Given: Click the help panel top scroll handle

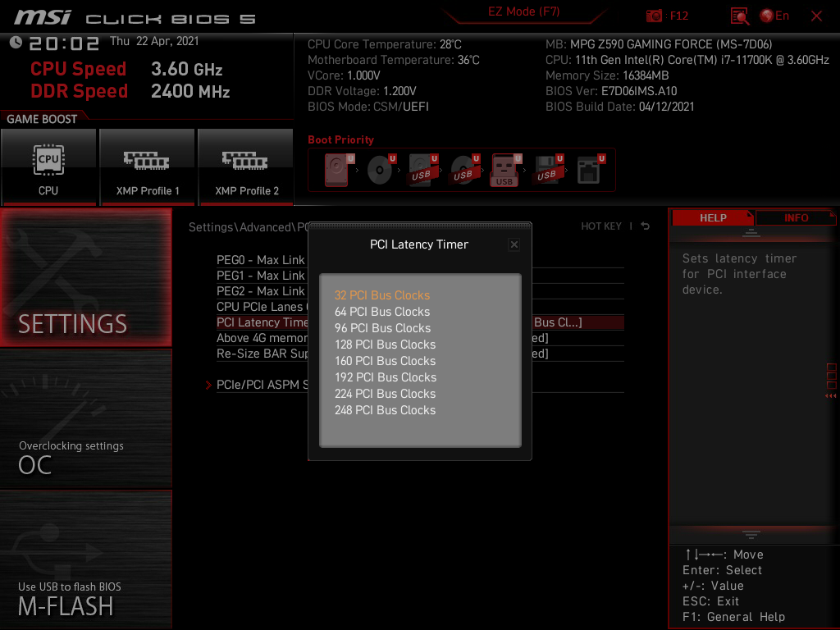Looking at the screenshot, I should [751, 232].
